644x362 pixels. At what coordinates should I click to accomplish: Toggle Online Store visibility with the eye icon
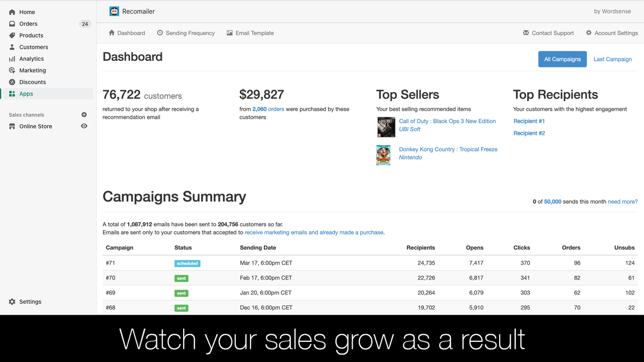84,126
